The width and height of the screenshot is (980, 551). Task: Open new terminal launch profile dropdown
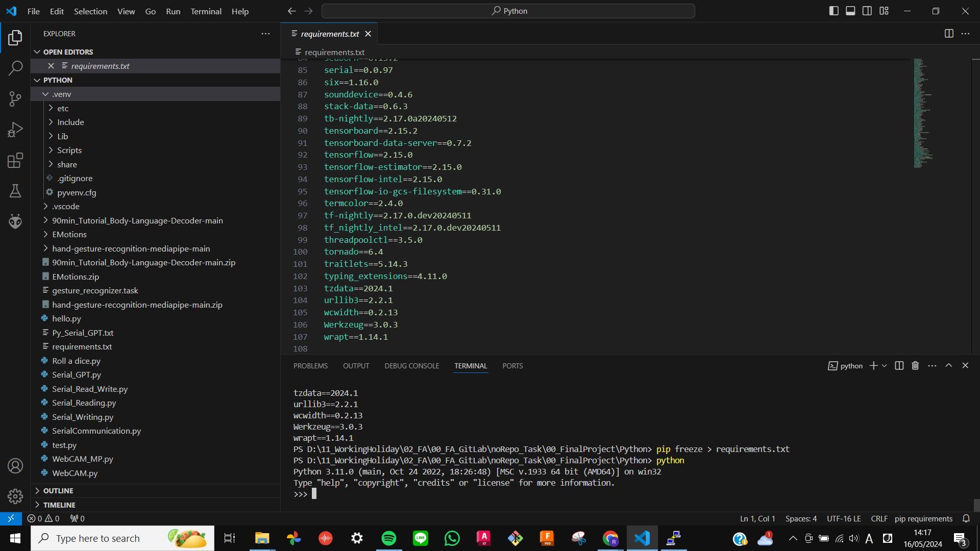pos(885,366)
